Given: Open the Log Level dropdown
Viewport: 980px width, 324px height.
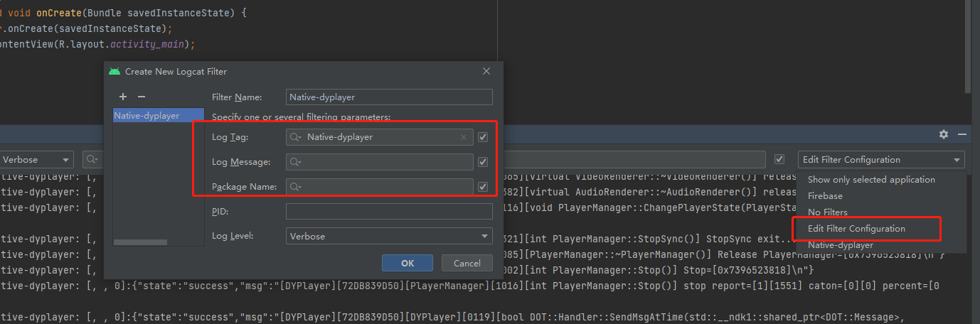Looking at the screenshot, I should (389, 236).
